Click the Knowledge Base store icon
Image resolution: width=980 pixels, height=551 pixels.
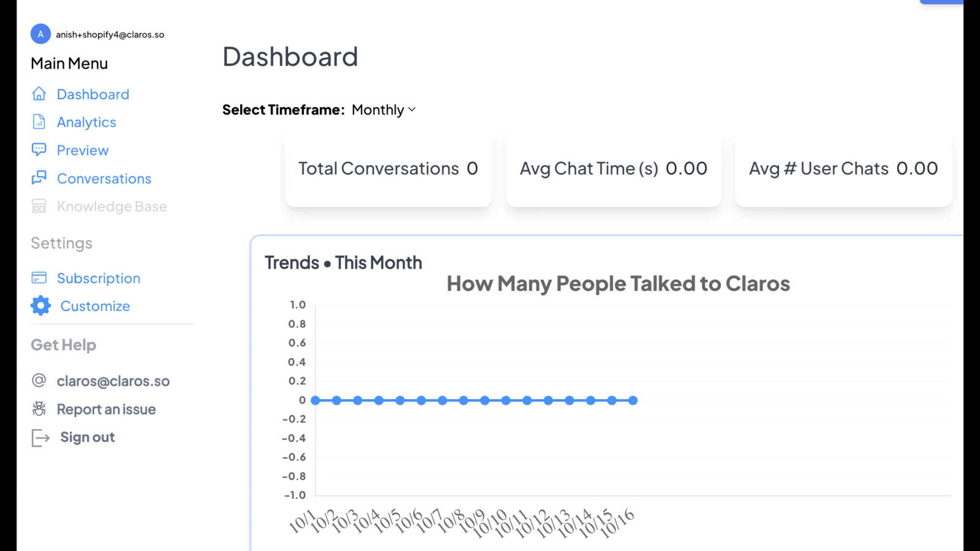pyautogui.click(x=39, y=206)
